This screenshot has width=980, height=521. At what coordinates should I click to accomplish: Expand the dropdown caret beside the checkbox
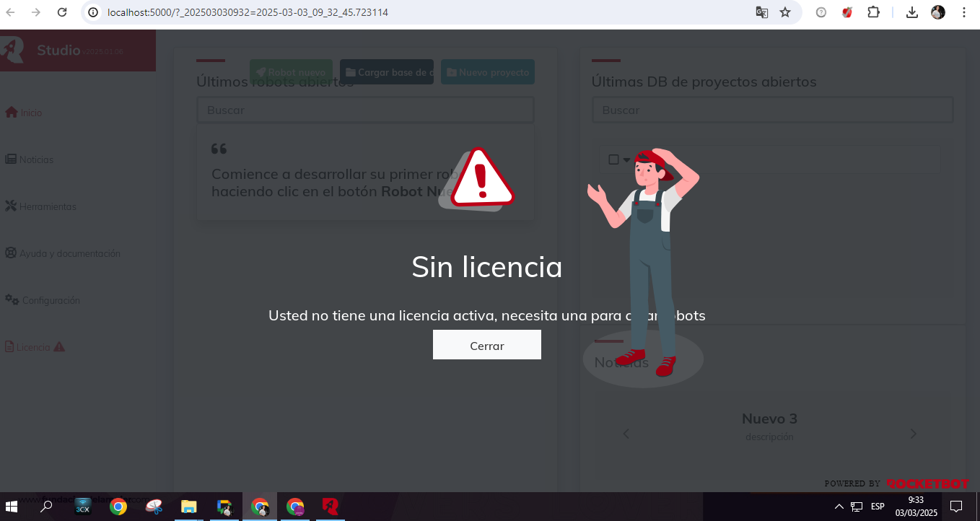click(626, 160)
